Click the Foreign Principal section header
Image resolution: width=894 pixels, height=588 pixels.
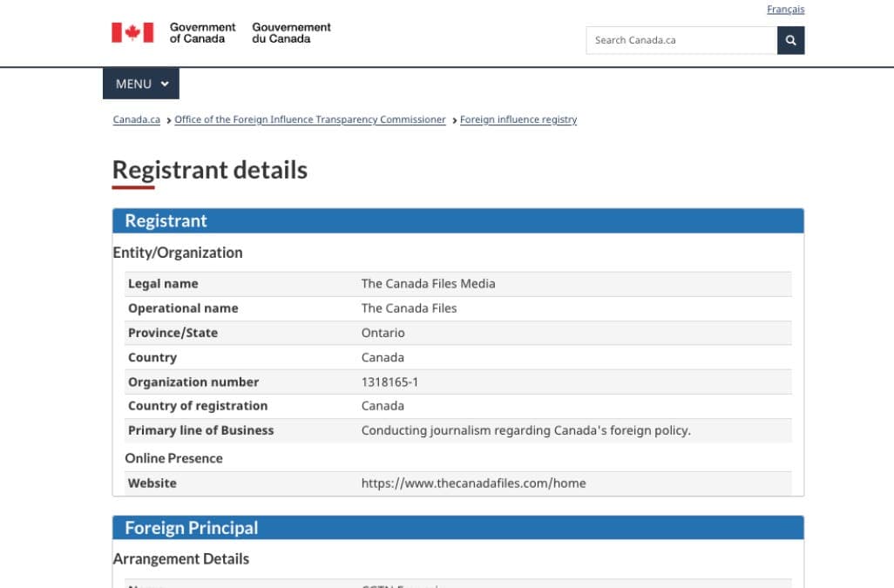click(x=457, y=528)
